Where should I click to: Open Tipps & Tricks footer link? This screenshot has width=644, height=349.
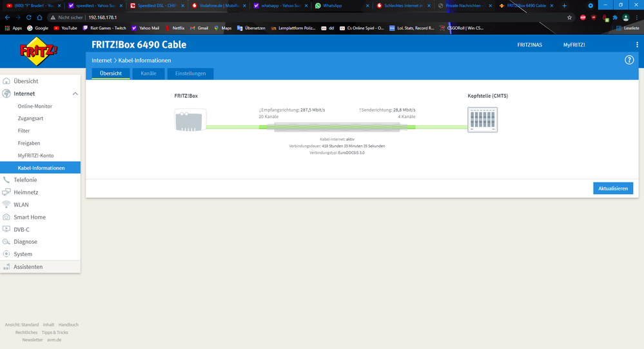pos(55,333)
